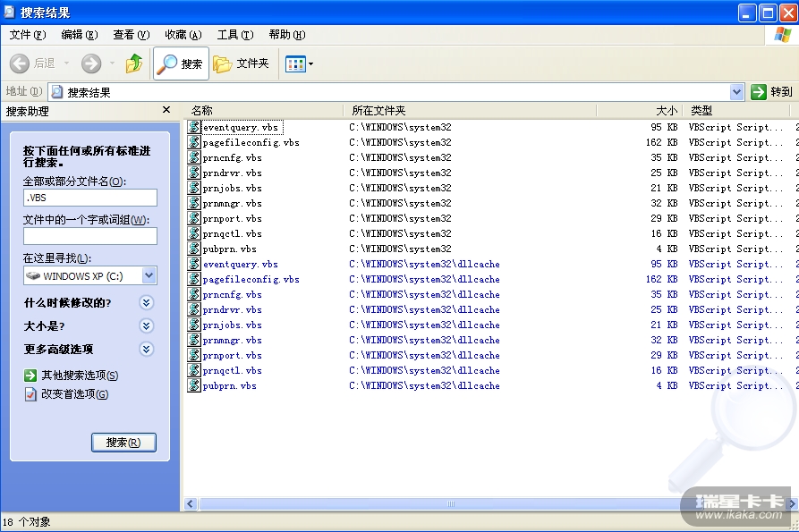Select blue prnmngr.vbs dllcache file icon
799x532 pixels.
click(193, 340)
